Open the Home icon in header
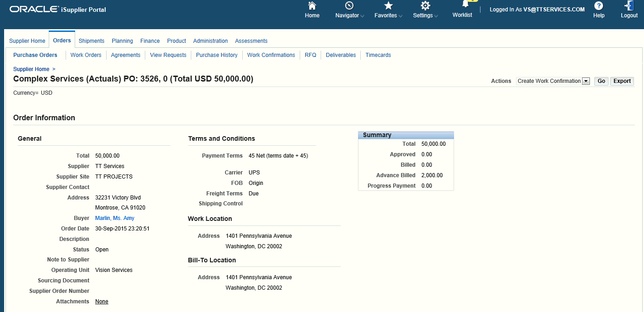This screenshot has height=312, width=644. (312, 6)
